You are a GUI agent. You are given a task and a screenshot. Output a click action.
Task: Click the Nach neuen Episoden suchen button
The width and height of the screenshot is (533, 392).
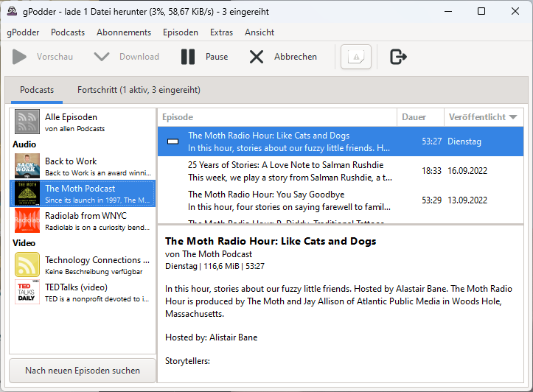[x=83, y=370]
